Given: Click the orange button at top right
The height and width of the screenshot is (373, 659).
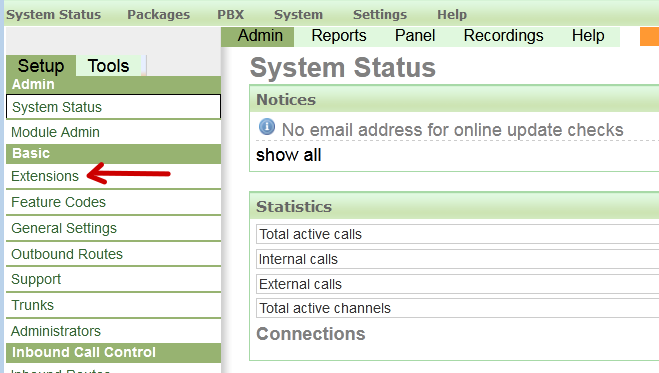Looking at the screenshot, I should [649, 37].
